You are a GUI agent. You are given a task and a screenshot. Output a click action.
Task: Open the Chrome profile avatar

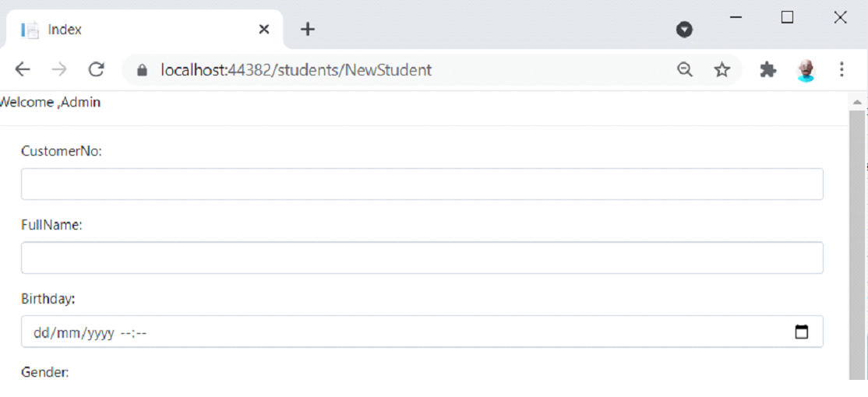[x=806, y=70]
